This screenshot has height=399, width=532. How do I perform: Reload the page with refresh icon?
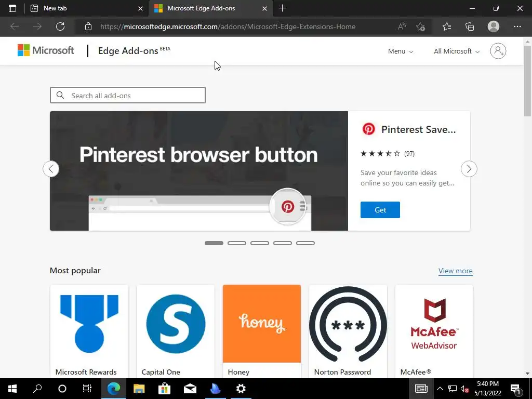[60, 26]
